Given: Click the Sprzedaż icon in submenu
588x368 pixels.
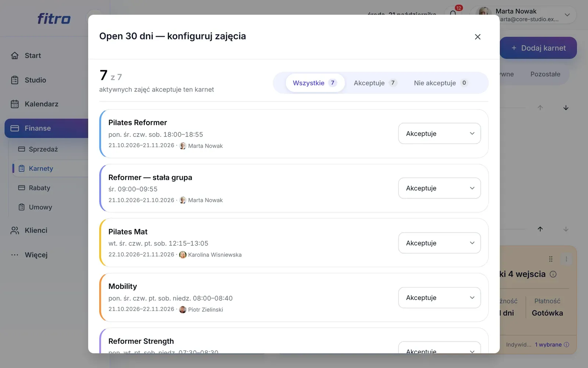Looking at the screenshot, I should 22,149.
